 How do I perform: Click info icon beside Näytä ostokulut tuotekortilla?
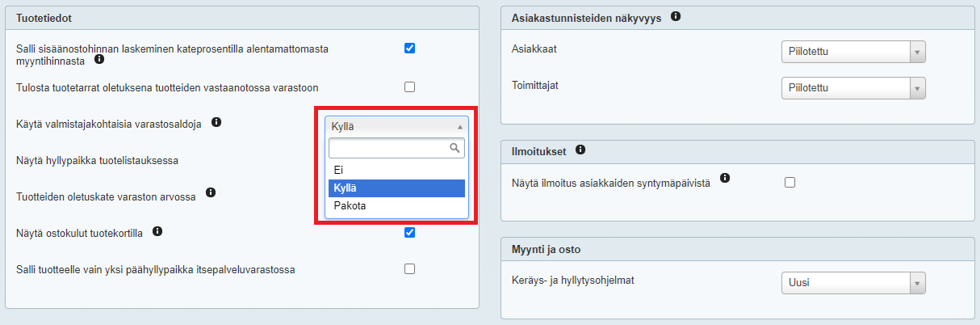coord(157,232)
